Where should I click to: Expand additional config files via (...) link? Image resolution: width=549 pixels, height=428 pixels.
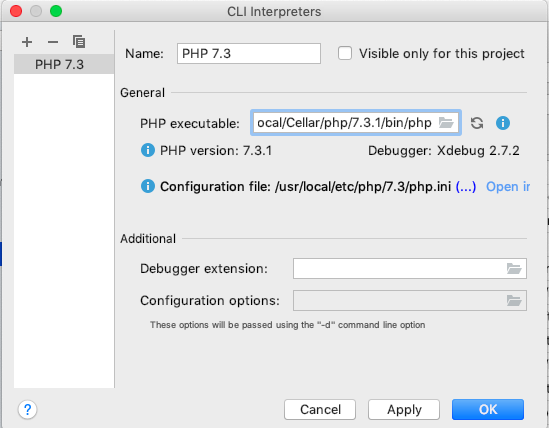[466, 186]
